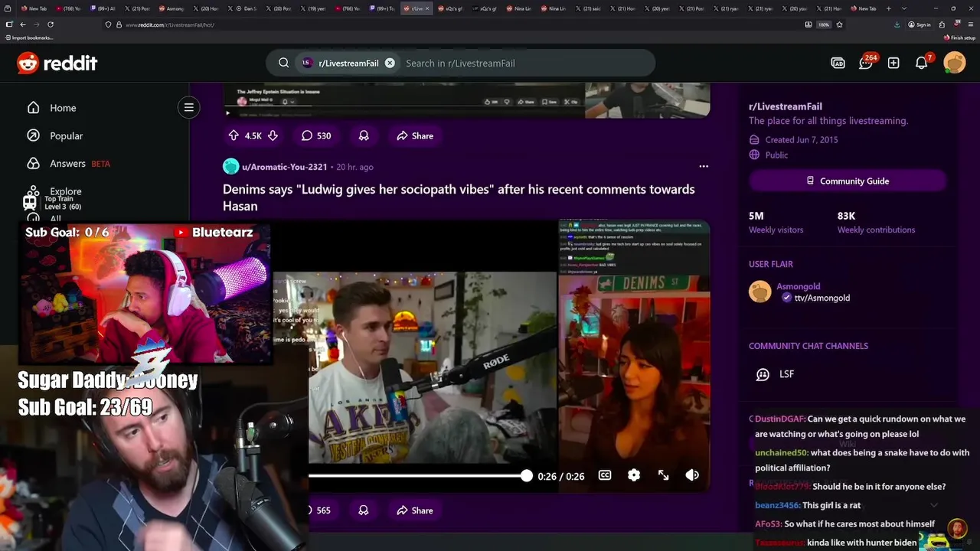List all tabs dropdown chevron

coord(903,8)
